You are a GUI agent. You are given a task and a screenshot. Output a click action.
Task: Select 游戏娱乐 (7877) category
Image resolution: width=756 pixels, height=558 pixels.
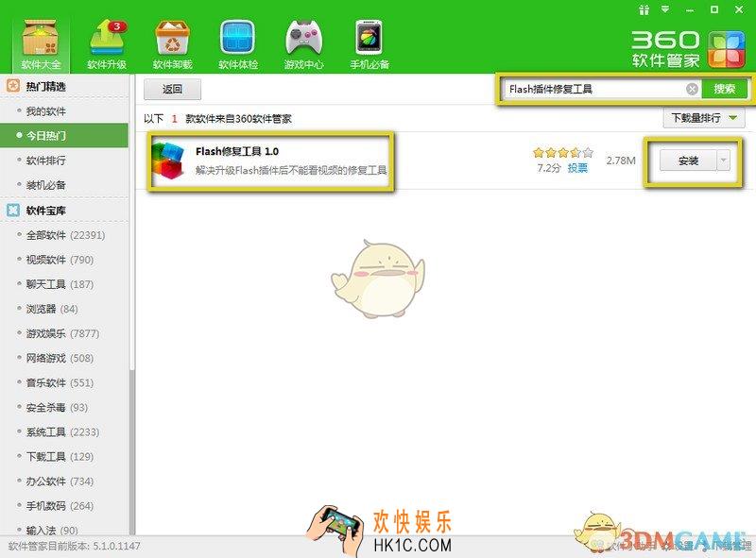[64, 333]
